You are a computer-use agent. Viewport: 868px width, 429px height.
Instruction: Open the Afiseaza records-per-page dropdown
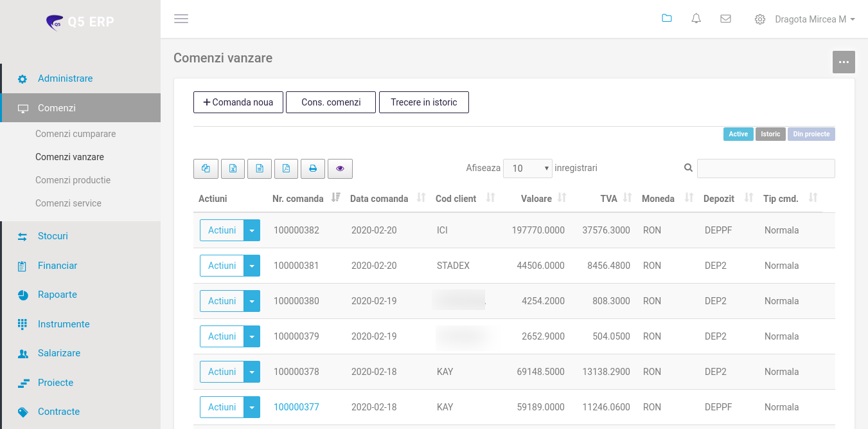pos(527,169)
